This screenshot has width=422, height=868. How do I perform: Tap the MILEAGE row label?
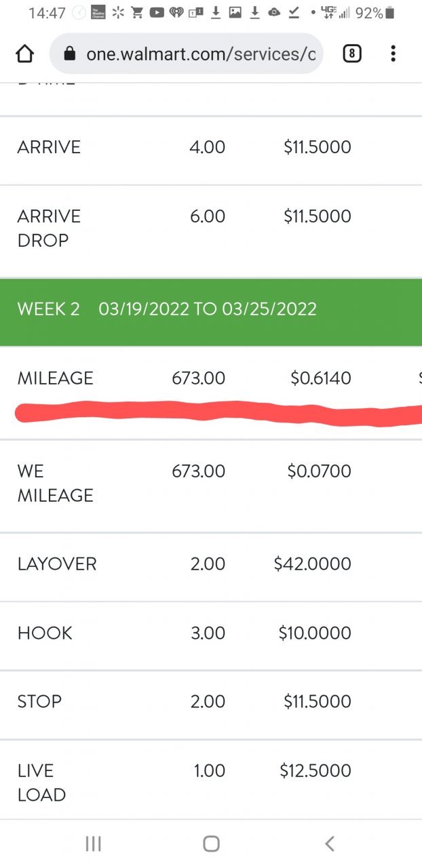(x=56, y=378)
